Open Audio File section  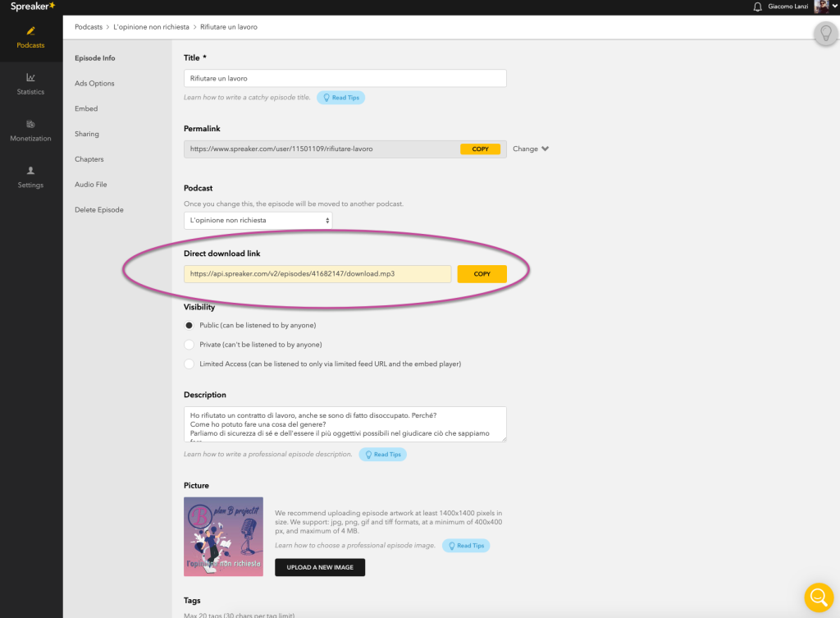coord(90,185)
